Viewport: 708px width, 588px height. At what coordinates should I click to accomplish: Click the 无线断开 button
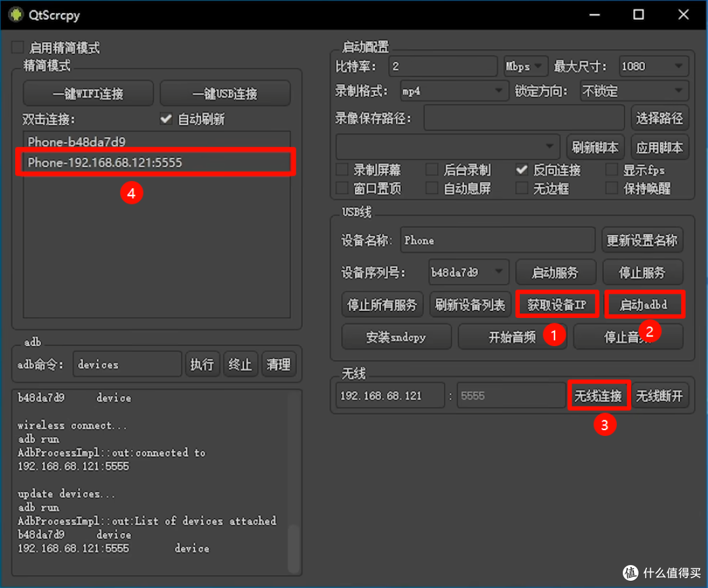coord(659,396)
